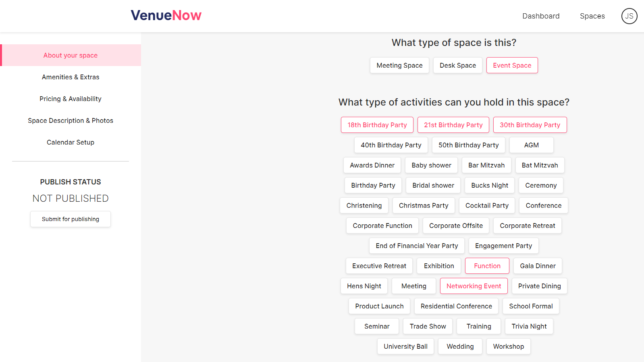644x362 pixels.
Task: Select 40th Birthday Party activity
Action: pos(391,145)
